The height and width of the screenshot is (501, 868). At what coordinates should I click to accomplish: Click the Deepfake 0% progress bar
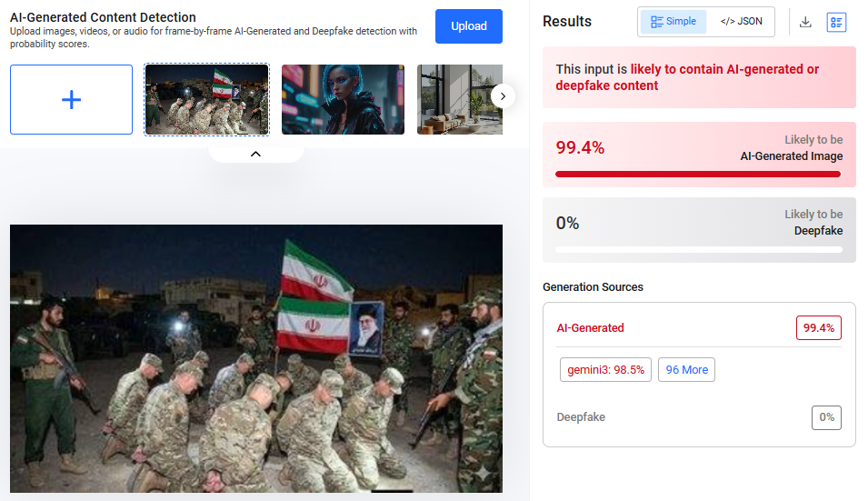[698, 248]
